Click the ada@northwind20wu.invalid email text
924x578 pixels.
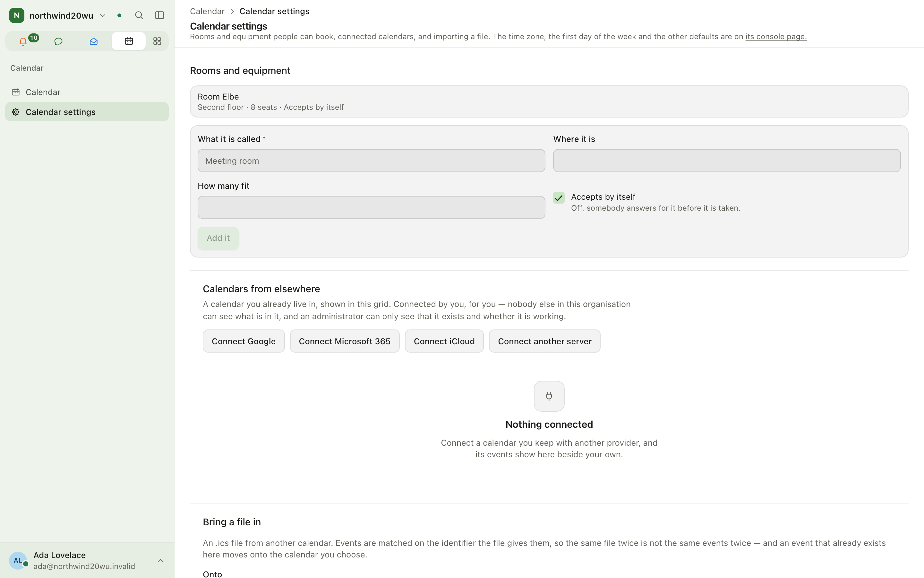[x=84, y=566]
